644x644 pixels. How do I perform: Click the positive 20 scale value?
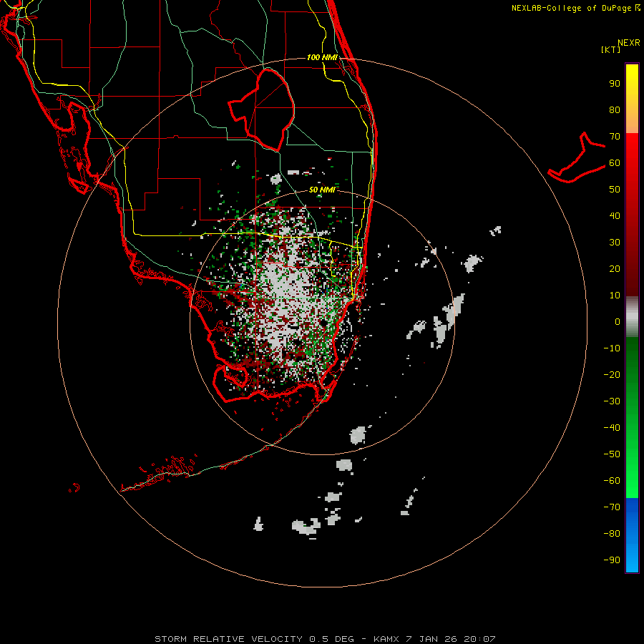pos(615,268)
